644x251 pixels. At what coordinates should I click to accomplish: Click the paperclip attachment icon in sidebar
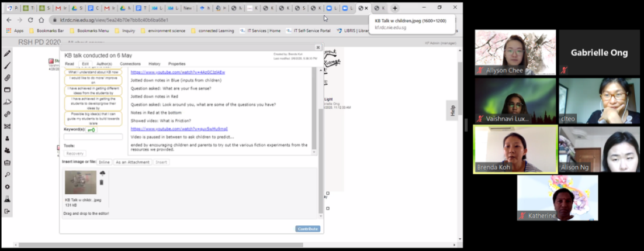click(8, 78)
